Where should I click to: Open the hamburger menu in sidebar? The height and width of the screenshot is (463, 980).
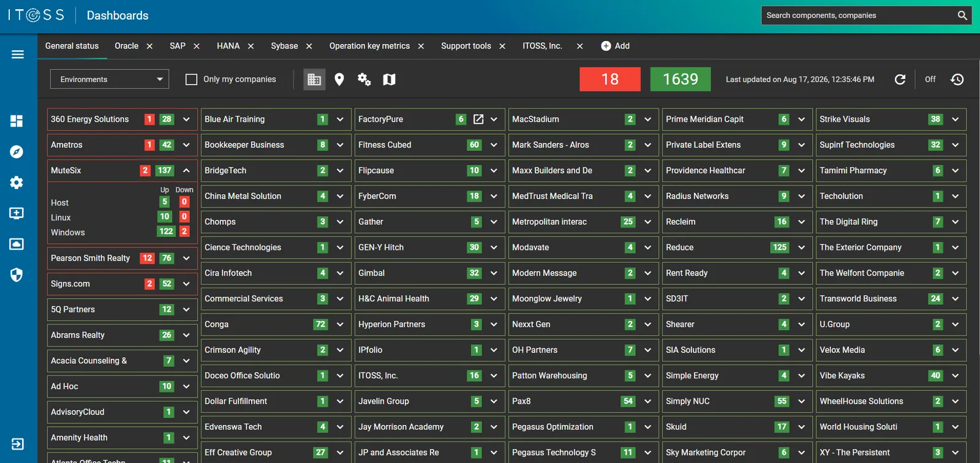(18, 55)
